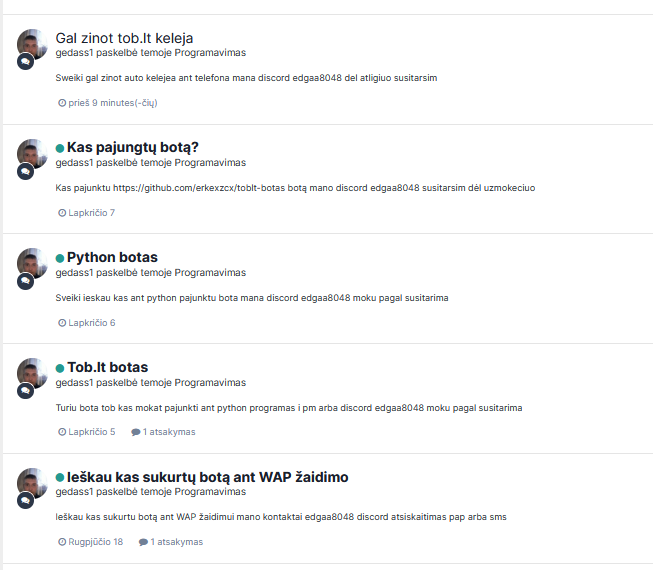Click the green unread dot before "Python botas"
This screenshot has width=653, height=570.
coord(60,258)
